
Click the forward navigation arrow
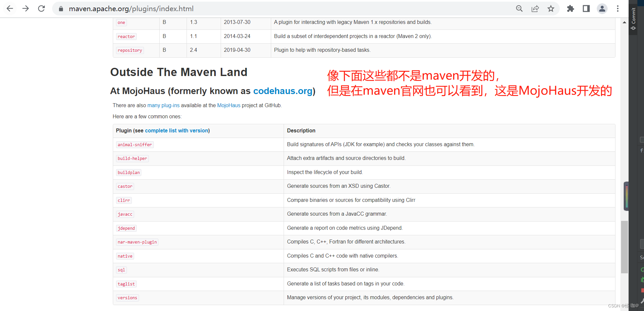click(x=25, y=9)
